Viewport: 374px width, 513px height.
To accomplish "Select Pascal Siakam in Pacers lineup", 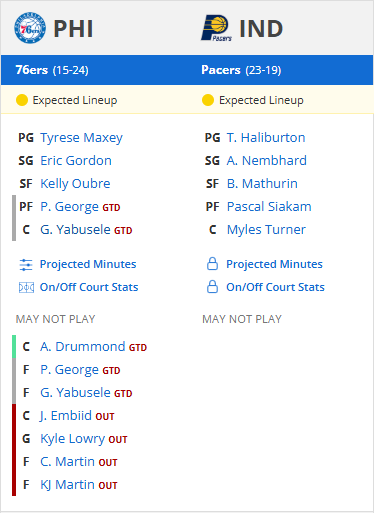I will [269, 207].
